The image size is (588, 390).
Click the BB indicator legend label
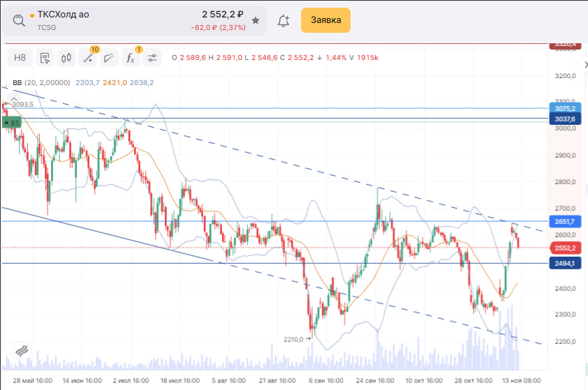pos(17,82)
